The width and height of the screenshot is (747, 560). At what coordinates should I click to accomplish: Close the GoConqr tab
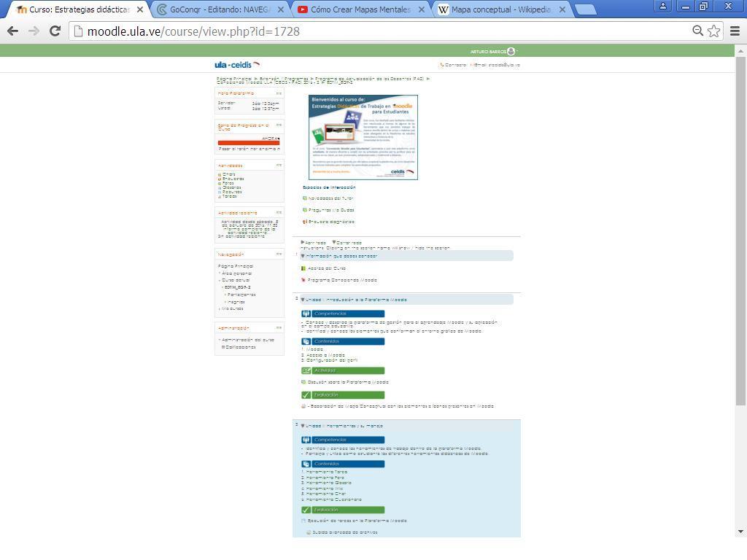click(281, 9)
